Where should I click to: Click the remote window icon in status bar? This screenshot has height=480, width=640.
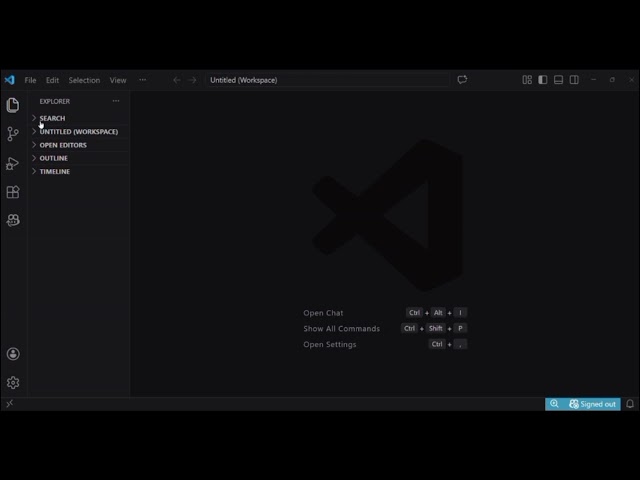(9, 404)
